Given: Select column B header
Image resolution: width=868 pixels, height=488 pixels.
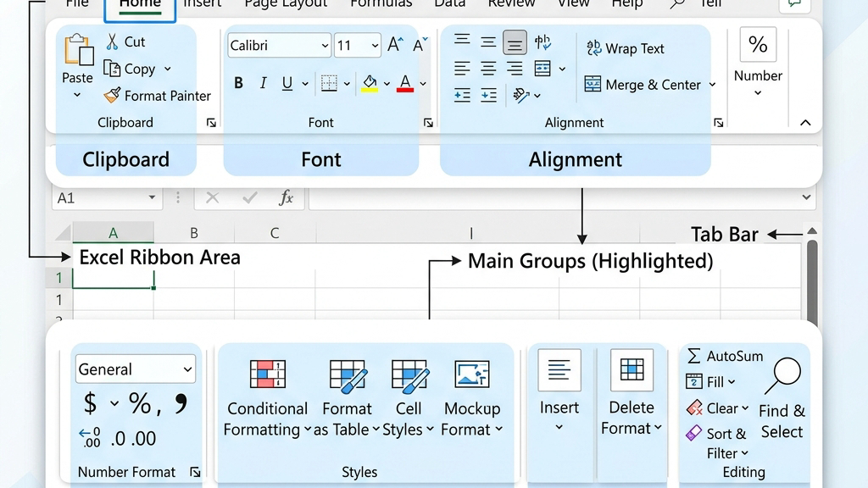Looking at the screenshot, I should (x=194, y=233).
